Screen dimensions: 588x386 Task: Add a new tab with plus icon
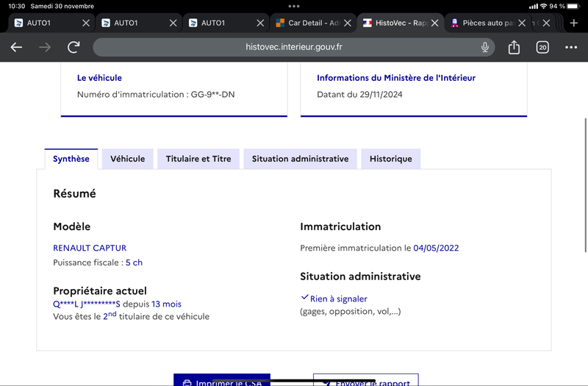tap(574, 23)
